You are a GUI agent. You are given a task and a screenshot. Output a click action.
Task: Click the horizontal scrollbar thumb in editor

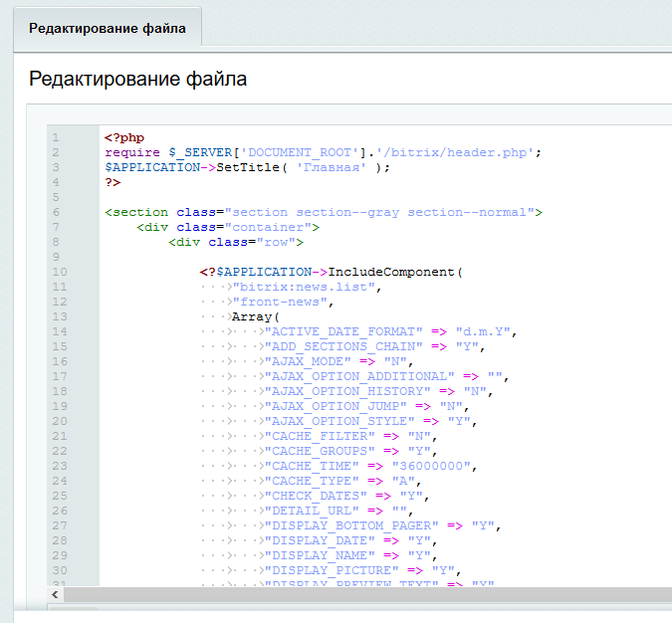(358, 594)
